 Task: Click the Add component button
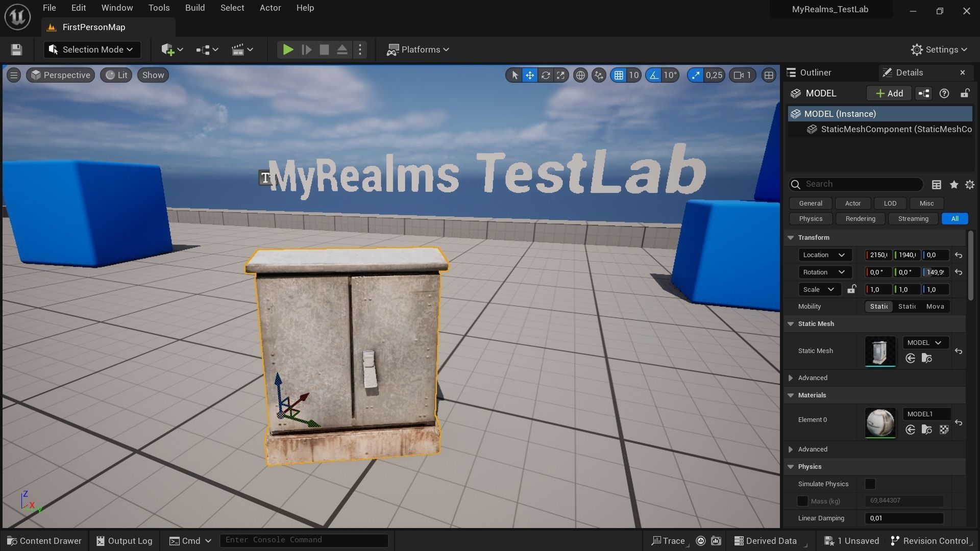(x=889, y=93)
